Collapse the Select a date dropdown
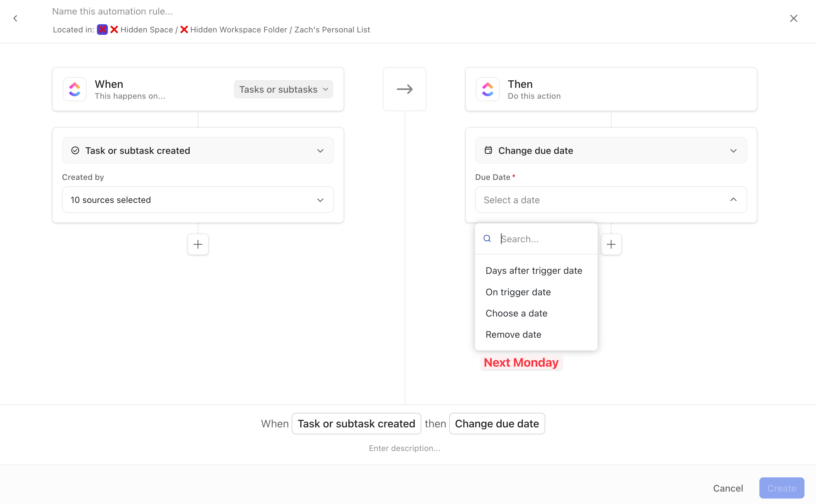Image resolution: width=816 pixels, height=504 pixels. pos(611,200)
